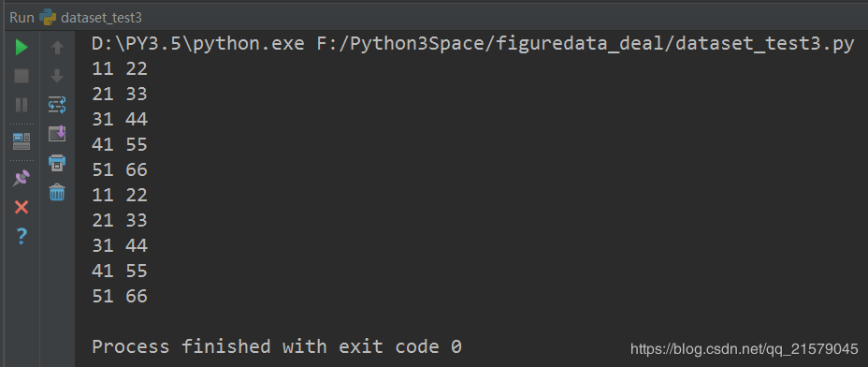Rerun the script with green play icon

[22, 47]
